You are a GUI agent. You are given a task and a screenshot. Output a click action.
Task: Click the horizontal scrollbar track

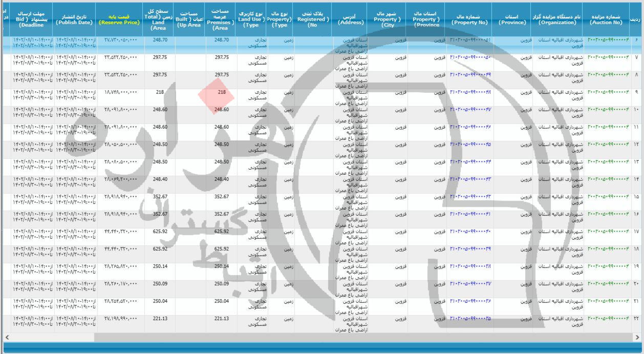[321, 337]
